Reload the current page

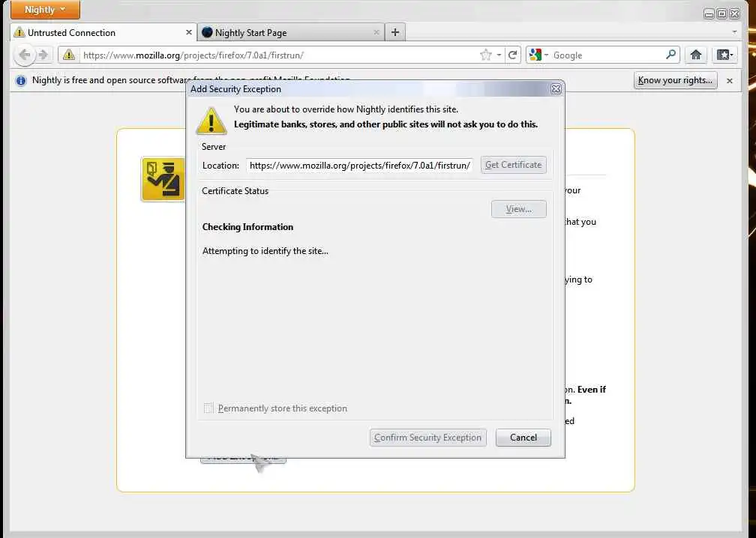click(x=512, y=55)
